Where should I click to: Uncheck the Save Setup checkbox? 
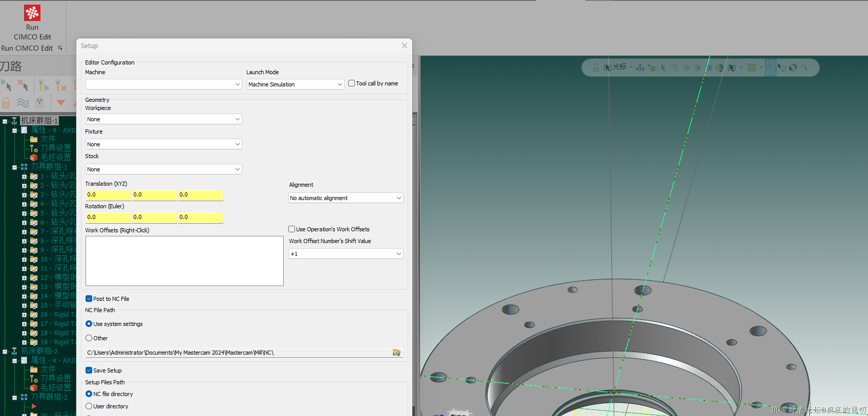(89, 370)
